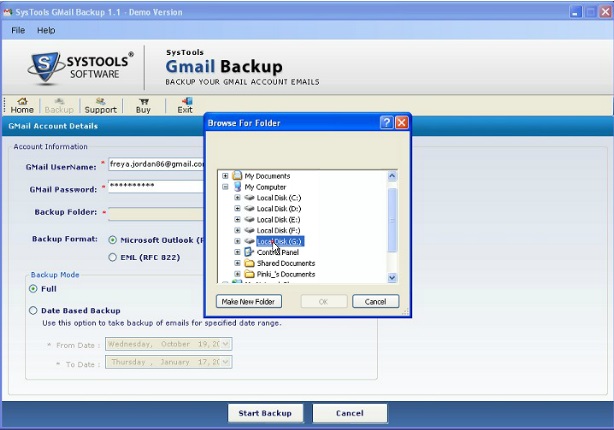Select Local Disk (F:) label

tap(278, 231)
